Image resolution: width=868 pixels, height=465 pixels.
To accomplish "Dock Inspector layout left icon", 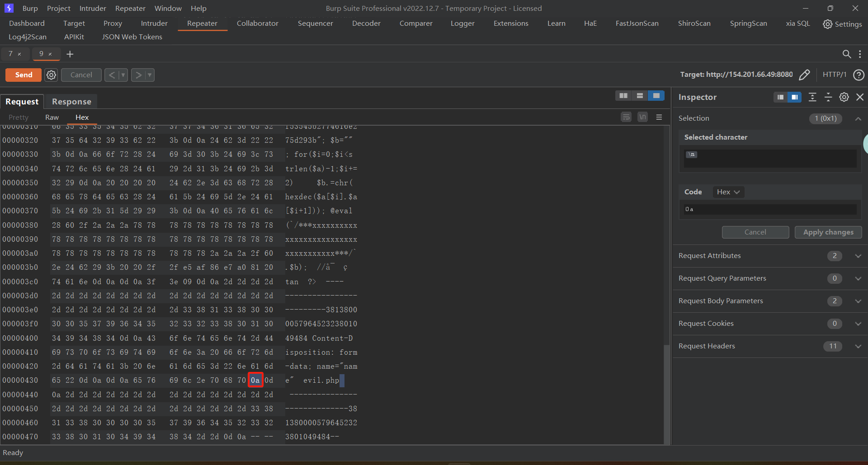I will tap(780, 97).
